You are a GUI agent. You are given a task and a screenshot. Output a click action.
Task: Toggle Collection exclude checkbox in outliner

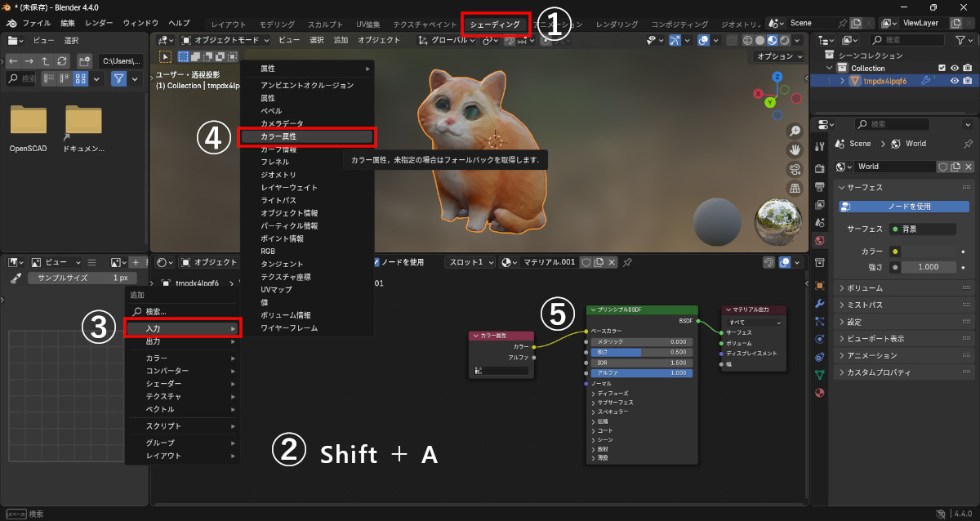click(x=942, y=68)
